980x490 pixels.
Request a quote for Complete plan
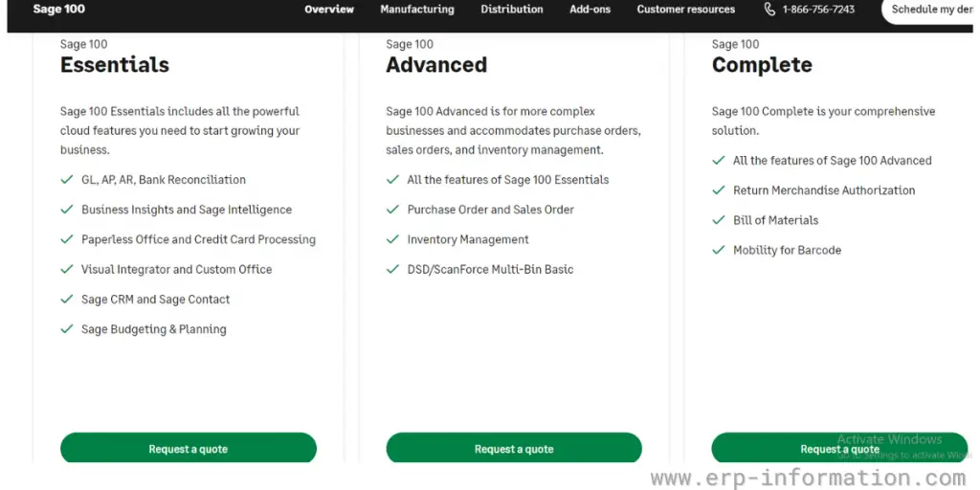[x=839, y=448]
